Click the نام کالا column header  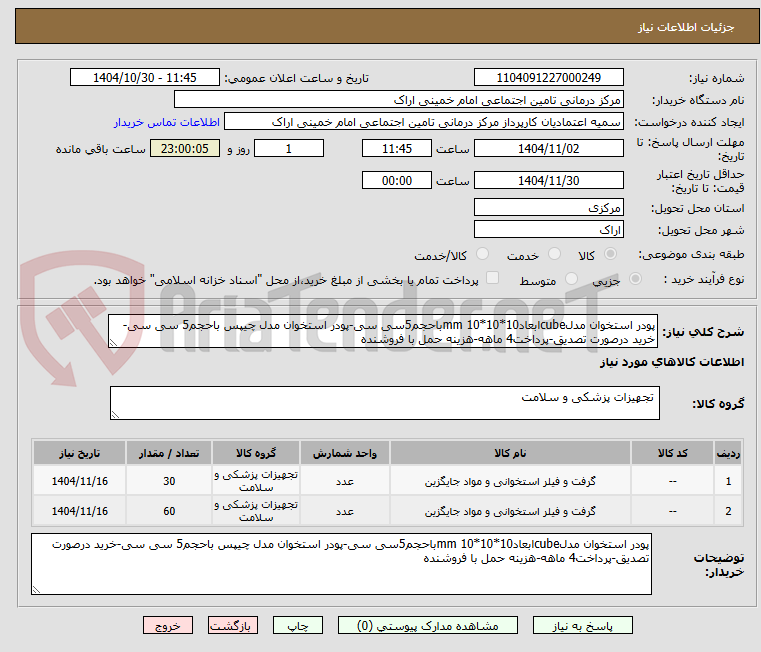pyautogui.click(x=510, y=453)
